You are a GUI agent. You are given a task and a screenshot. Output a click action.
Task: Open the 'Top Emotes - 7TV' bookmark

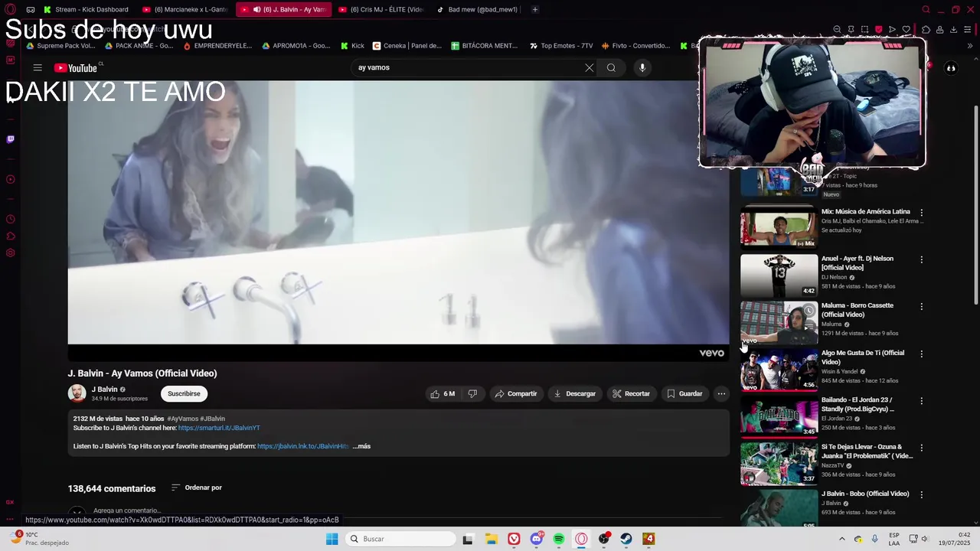[561, 45]
